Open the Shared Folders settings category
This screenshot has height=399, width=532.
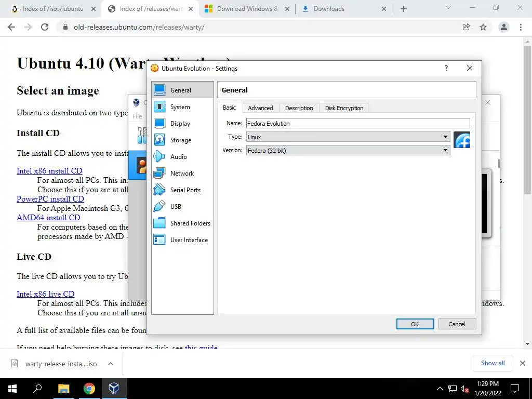point(182,223)
